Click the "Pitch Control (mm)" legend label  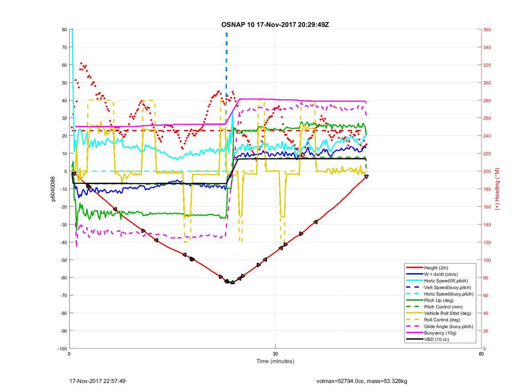coord(443,307)
